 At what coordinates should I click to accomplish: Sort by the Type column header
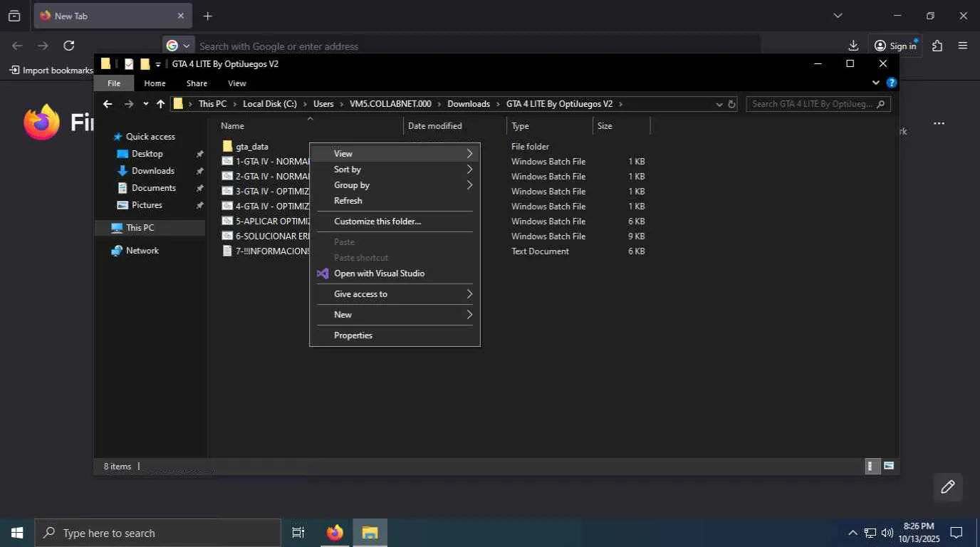pyautogui.click(x=520, y=126)
